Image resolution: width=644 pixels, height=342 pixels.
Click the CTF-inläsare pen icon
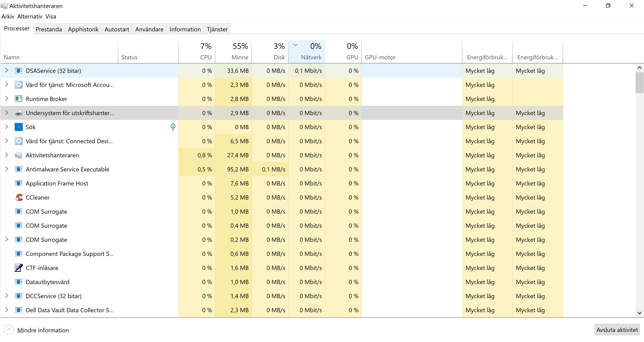click(x=19, y=268)
